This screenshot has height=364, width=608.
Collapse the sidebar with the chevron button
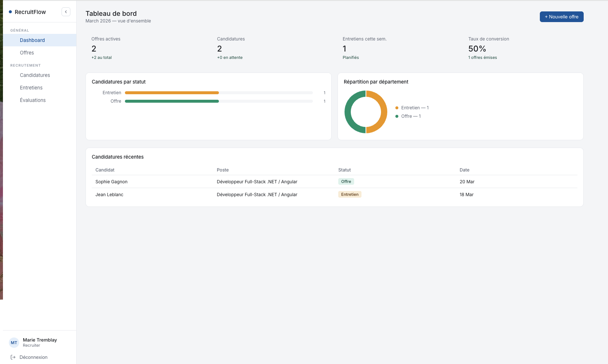pos(66,11)
